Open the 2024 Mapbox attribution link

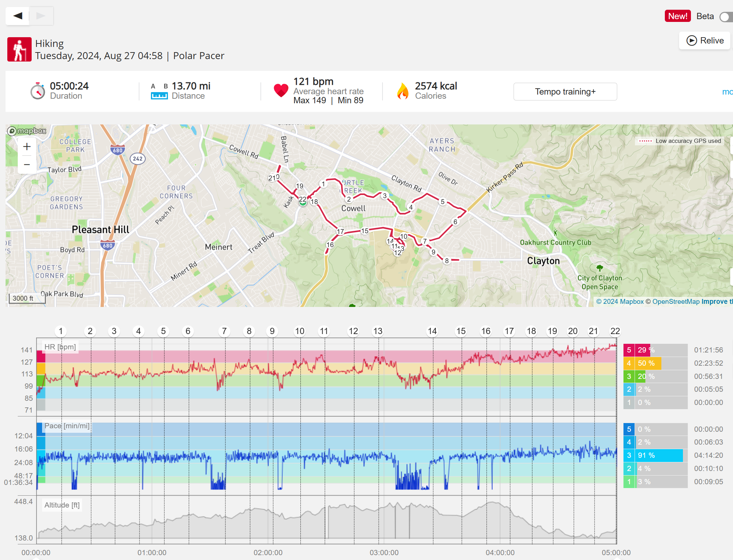pyautogui.click(x=620, y=301)
